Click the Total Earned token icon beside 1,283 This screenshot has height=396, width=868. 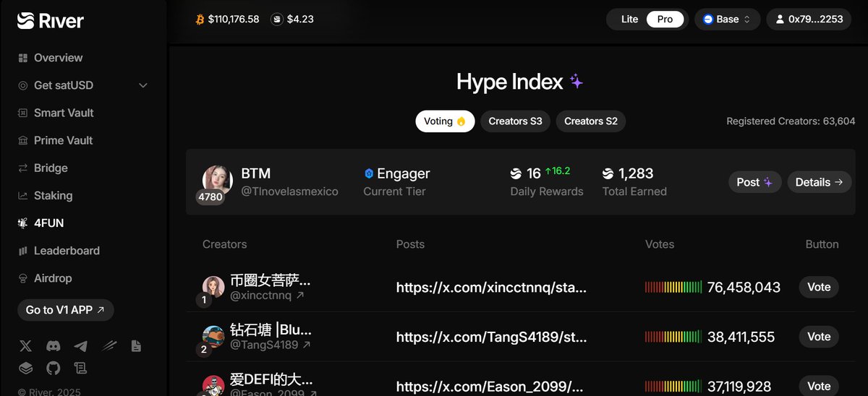pos(608,174)
